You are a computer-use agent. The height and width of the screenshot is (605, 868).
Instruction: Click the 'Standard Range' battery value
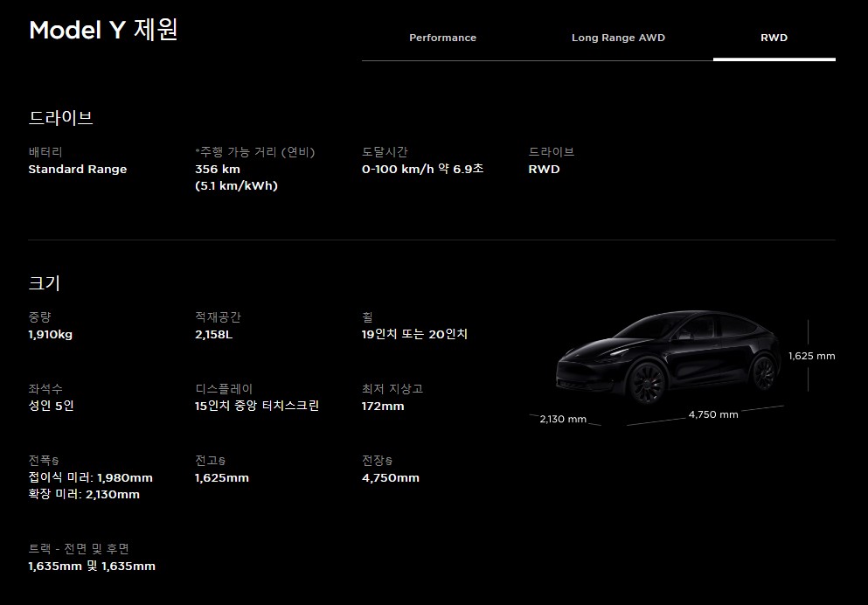pos(78,170)
